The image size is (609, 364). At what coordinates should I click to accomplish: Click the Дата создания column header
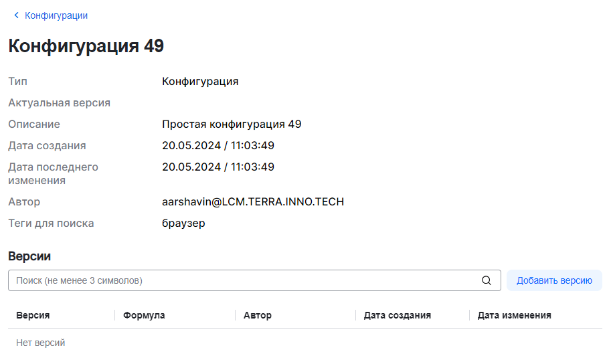398,315
